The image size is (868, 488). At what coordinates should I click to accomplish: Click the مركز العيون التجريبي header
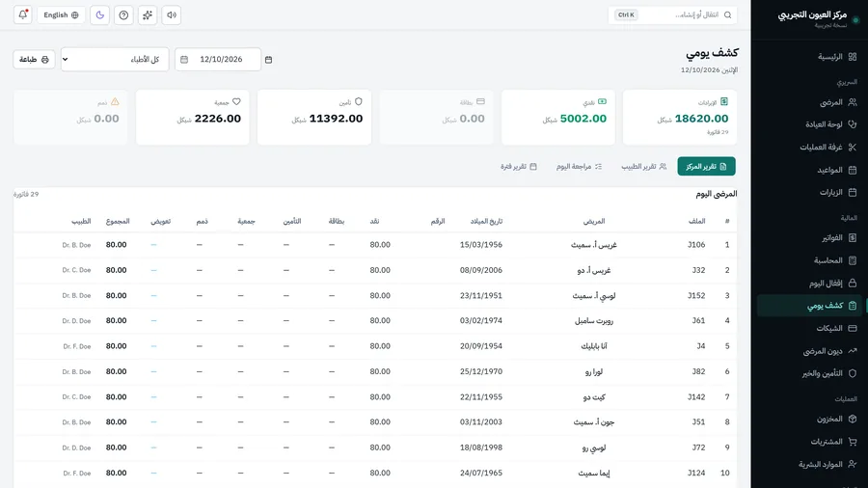coord(812,14)
